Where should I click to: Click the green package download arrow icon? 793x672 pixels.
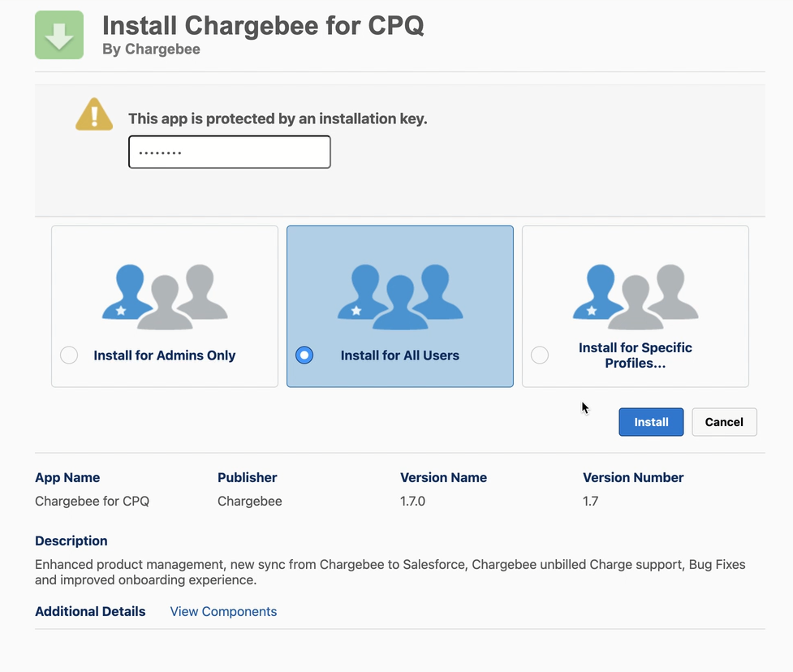click(x=59, y=35)
